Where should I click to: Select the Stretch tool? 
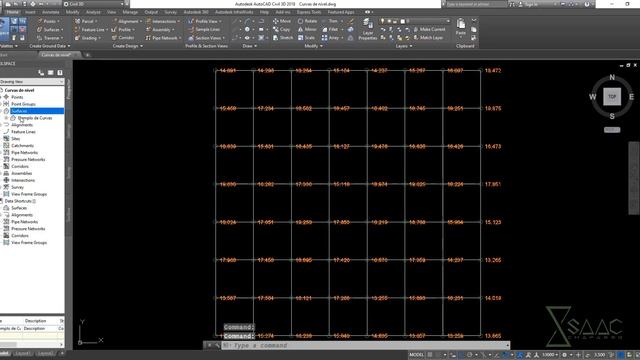tap(283, 38)
